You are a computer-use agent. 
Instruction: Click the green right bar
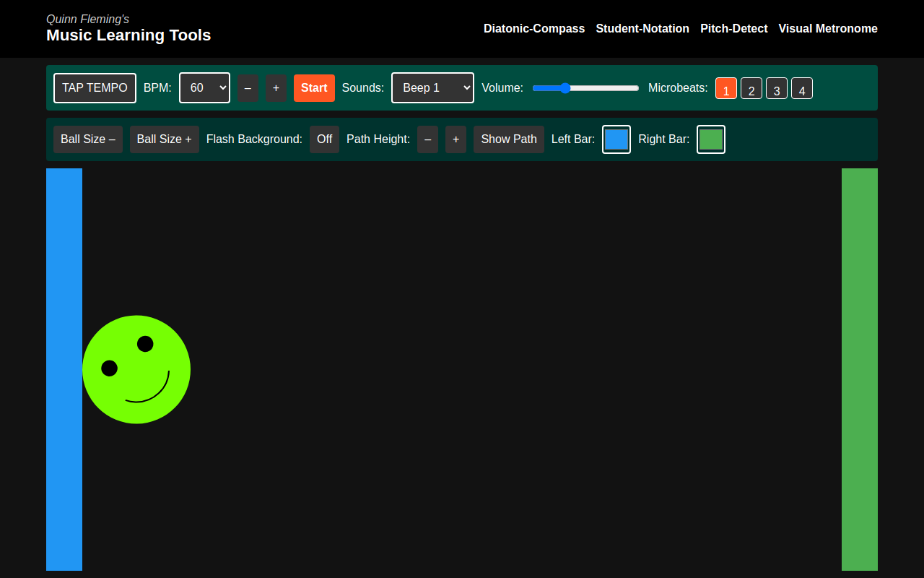coord(860,369)
